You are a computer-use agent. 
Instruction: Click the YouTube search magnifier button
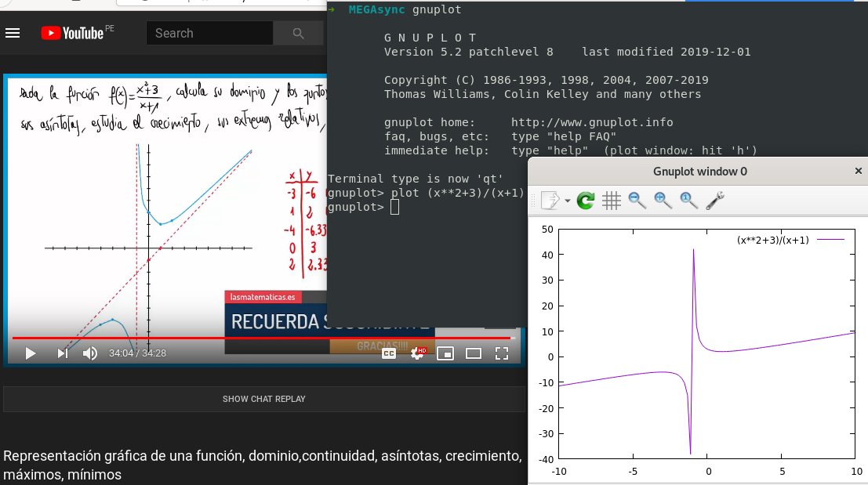(299, 33)
